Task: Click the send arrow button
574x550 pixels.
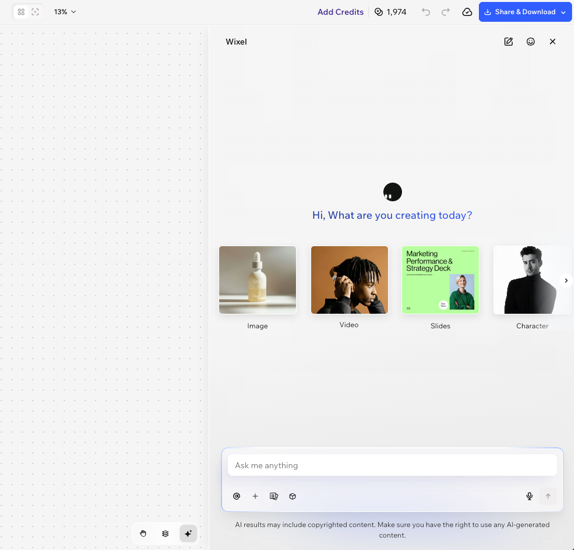Action: tap(548, 496)
